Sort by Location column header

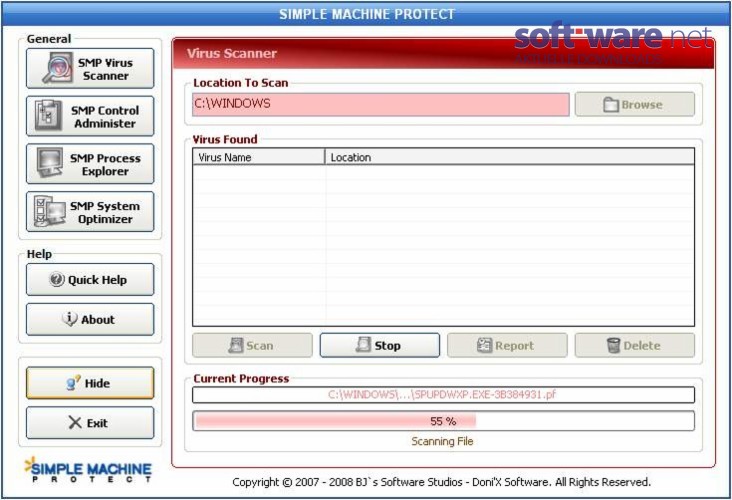(x=510, y=157)
